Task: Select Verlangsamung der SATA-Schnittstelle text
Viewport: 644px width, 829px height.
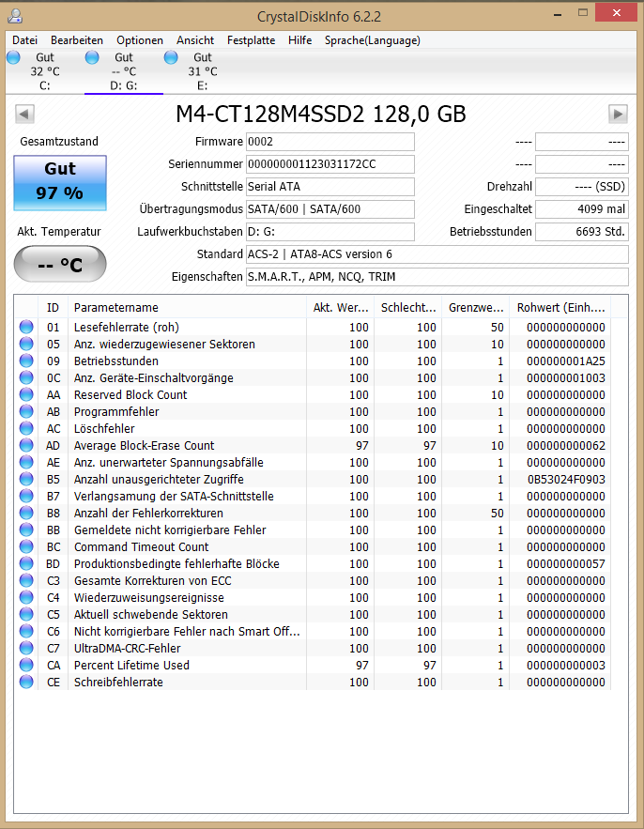Action: coord(174,497)
